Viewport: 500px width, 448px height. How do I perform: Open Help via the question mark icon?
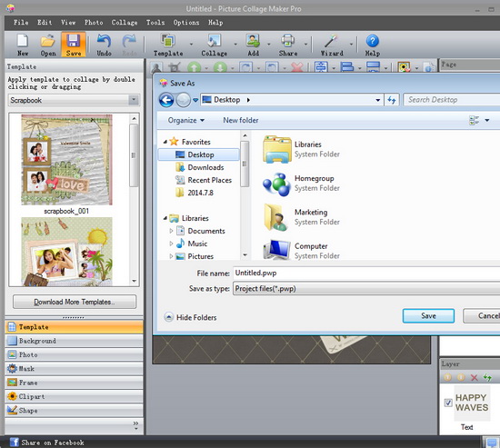click(372, 41)
